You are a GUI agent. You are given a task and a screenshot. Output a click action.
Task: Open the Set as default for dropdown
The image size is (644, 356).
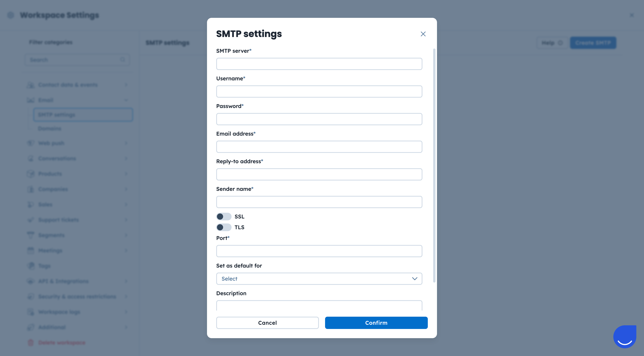coord(319,279)
